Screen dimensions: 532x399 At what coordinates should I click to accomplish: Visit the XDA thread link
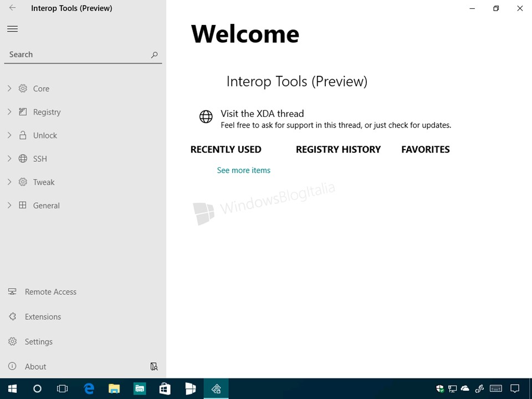pyautogui.click(x=262, y=114)
